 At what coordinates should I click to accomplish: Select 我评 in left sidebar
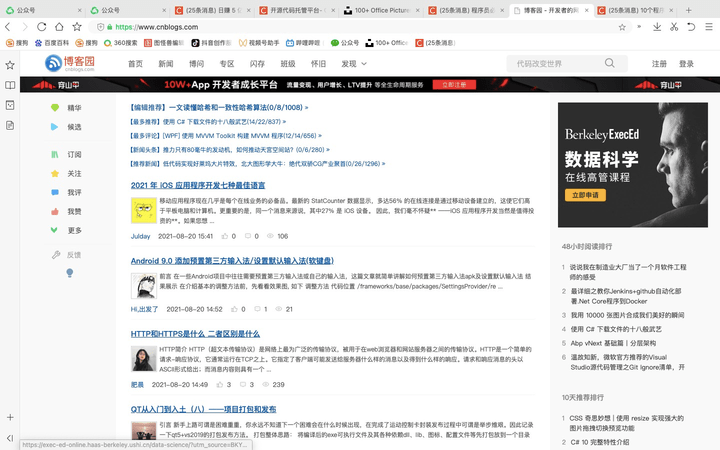[x=67, y=192]
